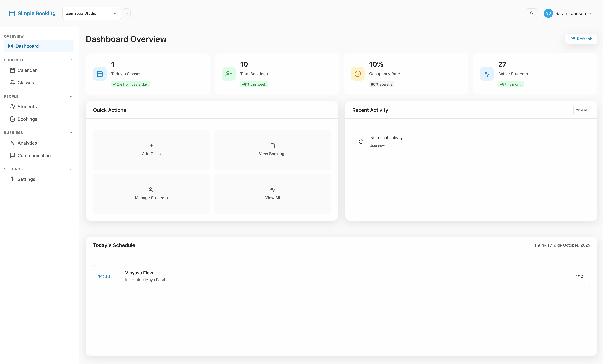The width and height of the screenshot is (603, 364).
Task: Click View All in Recent Activity
Action: [x=582, y=110]
